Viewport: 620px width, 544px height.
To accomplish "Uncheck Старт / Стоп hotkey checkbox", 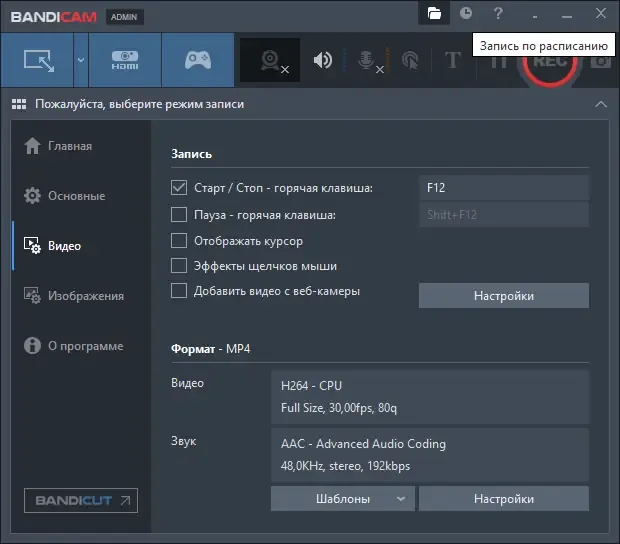I will (x=179, y=187).
